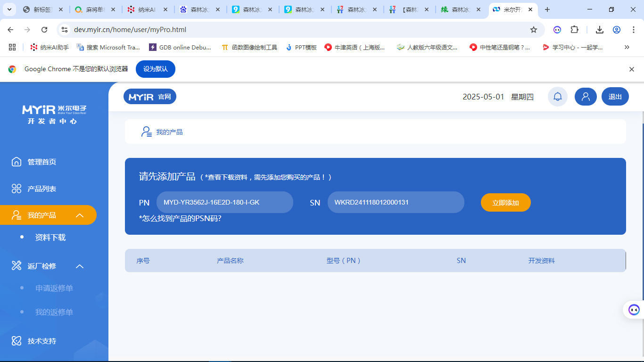Open the 函数图像绘制工具 bookmark
The height and width of the screenshot is (362, 644).
[x=249, y=47]
